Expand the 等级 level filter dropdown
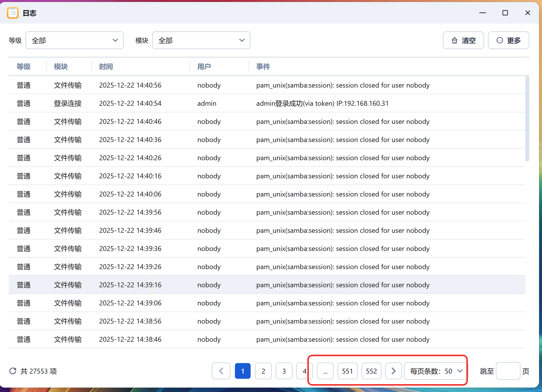Image resolution: width=542 pixels, height=392 pixels. pyautogui.click(x=74, y=40)
